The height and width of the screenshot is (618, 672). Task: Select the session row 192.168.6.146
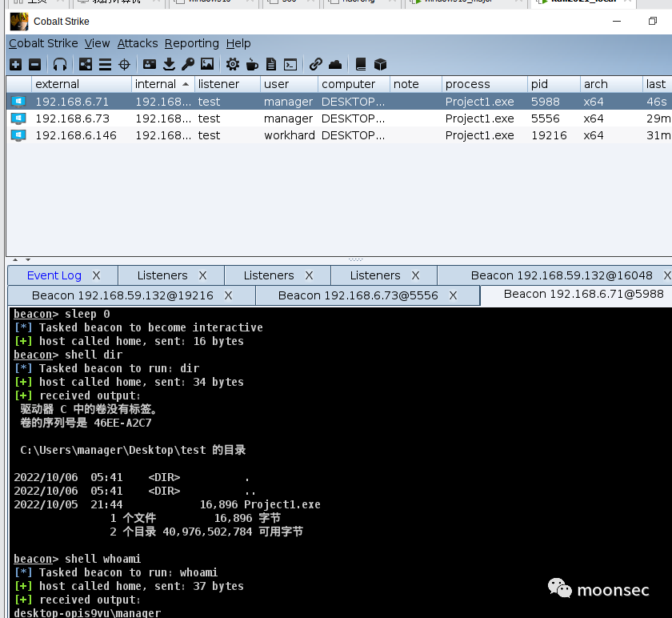coord(339,135)
